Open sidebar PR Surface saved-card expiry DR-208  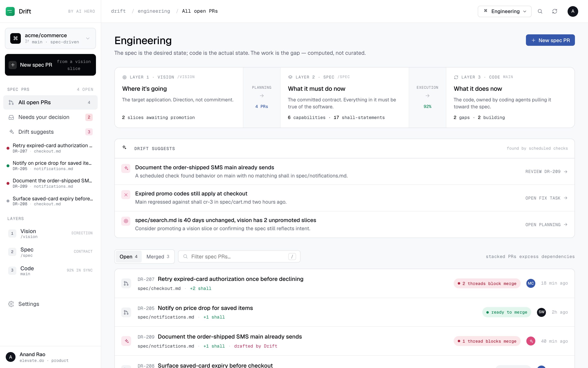pos(50,201)
